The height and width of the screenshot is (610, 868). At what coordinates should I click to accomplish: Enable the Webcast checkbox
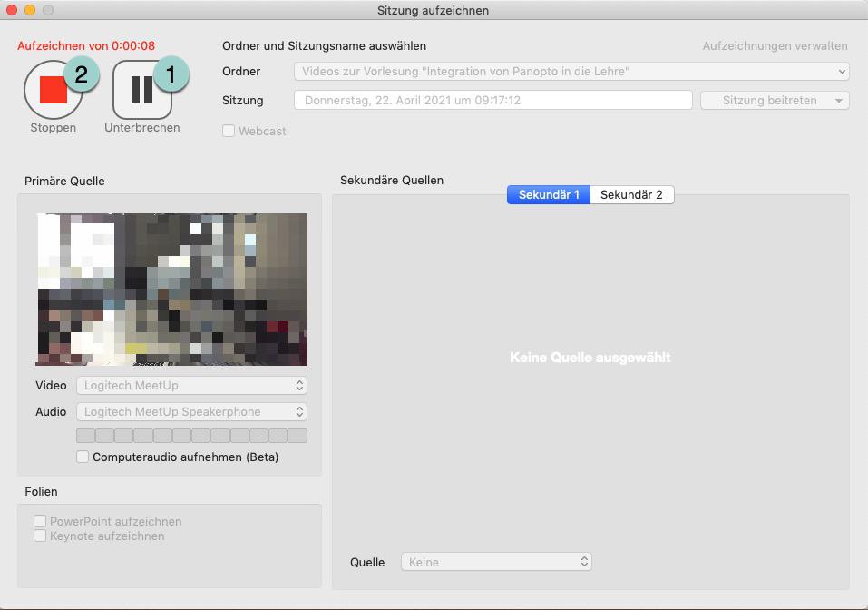[229, 131]
